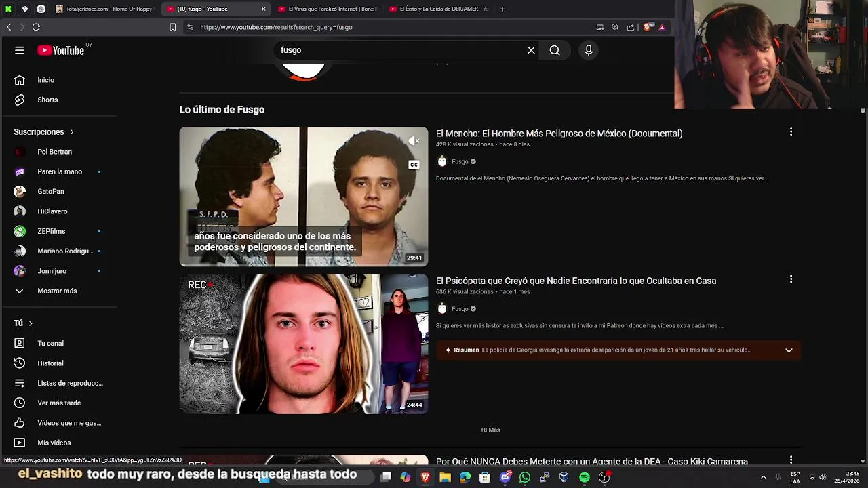
Task: Open Por Qué NUNCA Debes Meterte video title
Action: [591, 462]
